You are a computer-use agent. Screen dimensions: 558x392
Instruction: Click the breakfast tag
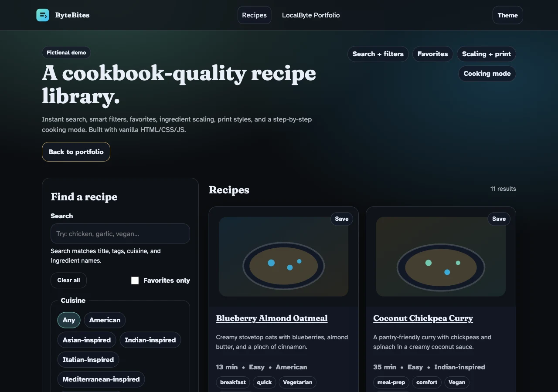(233, 382)
